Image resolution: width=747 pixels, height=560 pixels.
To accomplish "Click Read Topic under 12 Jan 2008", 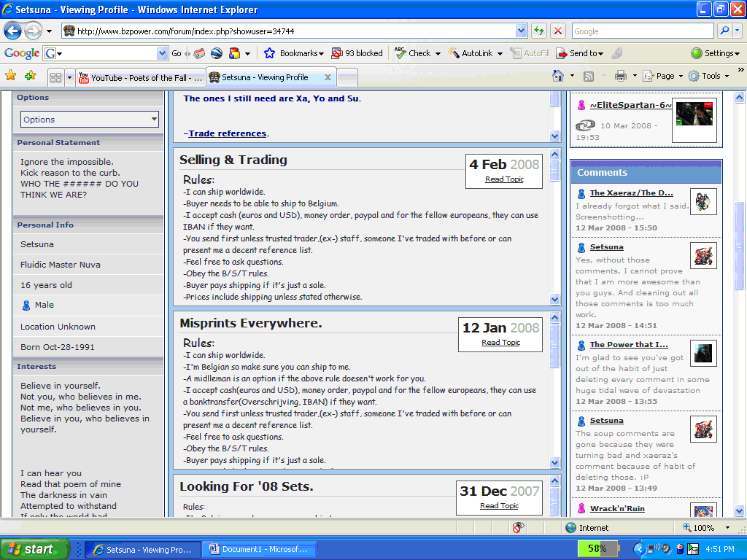I will click(500, 343).
